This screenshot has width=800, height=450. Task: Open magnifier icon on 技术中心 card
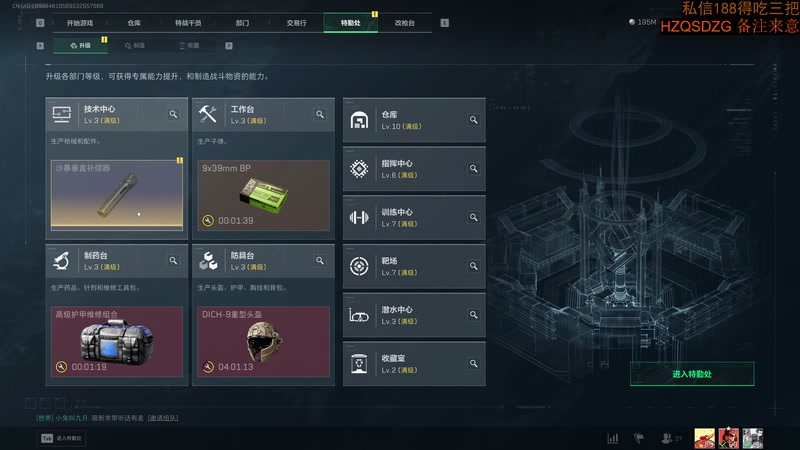click(x=173, y=114)
